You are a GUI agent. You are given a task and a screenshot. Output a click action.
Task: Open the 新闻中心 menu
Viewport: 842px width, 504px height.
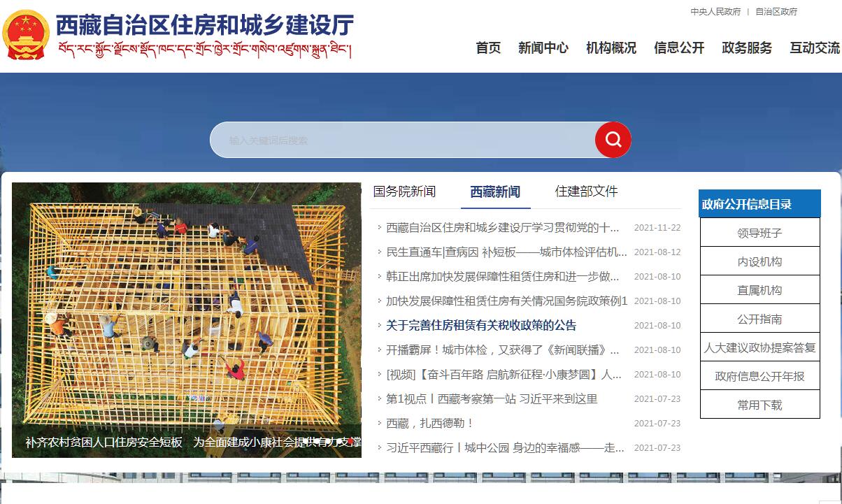pyautogui.click(x=543, y=48)
